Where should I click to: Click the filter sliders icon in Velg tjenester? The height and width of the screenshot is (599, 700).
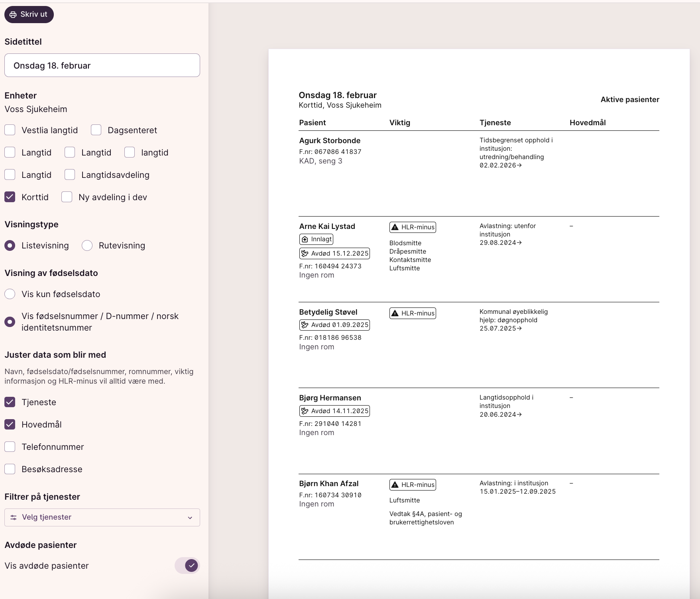[14, 517]
